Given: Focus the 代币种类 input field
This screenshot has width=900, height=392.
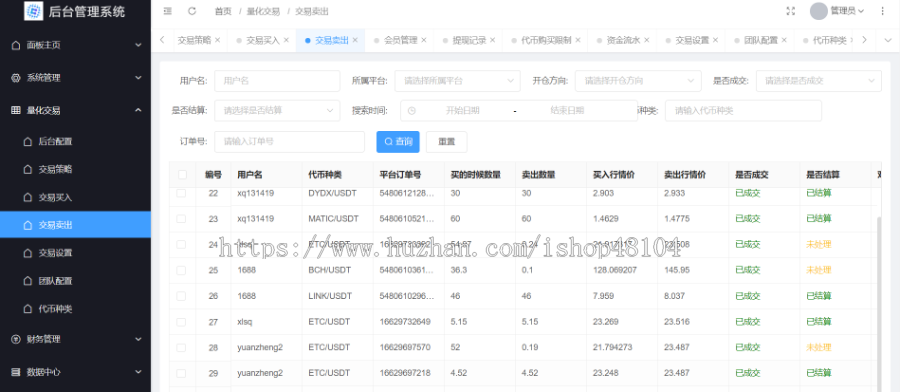Looking at the screenshot, I should [743, 111].
